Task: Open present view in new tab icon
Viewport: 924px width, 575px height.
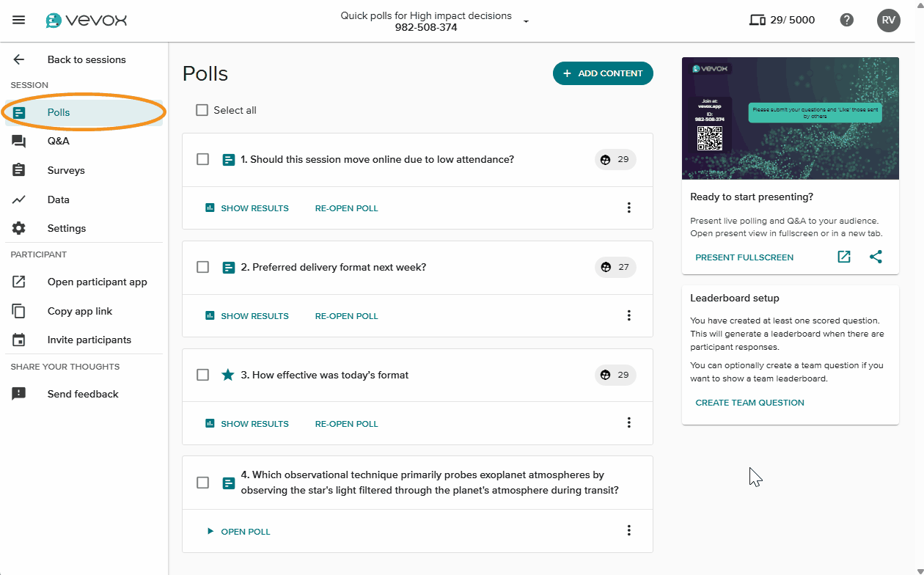Action: (x=844, y=257)
